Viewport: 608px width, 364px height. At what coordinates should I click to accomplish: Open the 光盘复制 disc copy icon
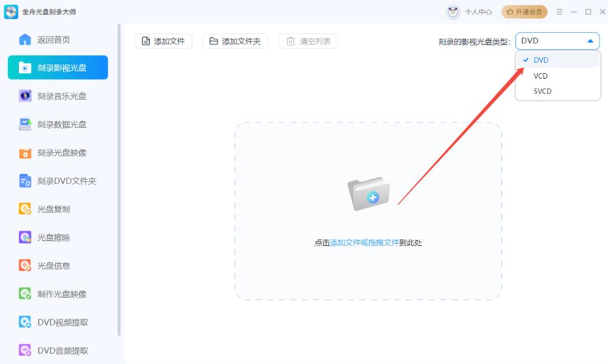tap(25, 209)
